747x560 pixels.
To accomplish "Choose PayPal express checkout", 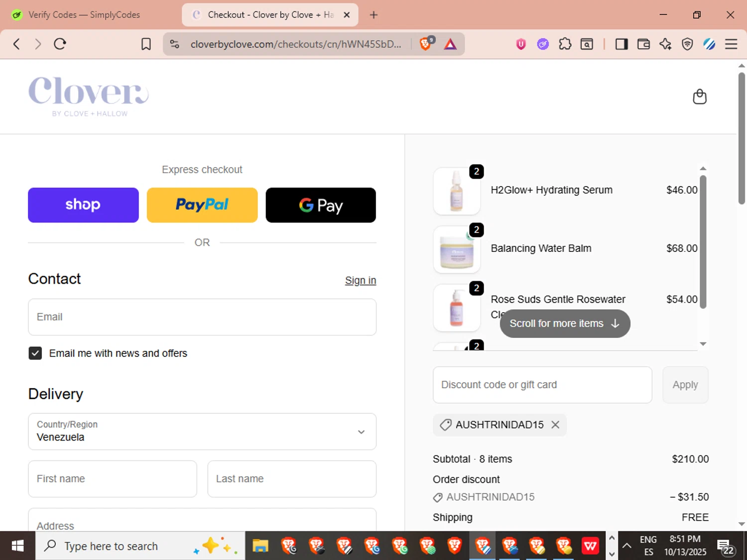I will [202, 205].
